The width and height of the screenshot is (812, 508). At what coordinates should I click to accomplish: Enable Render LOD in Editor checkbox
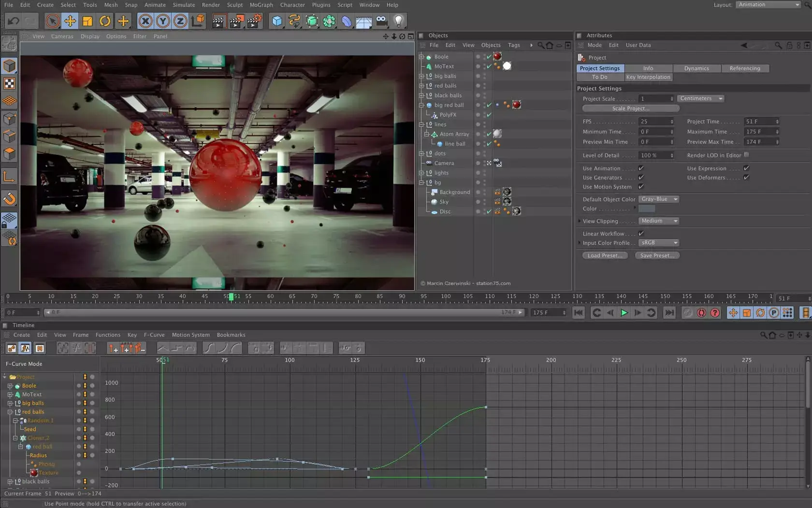pyautogui.click(x=746, y=155)
